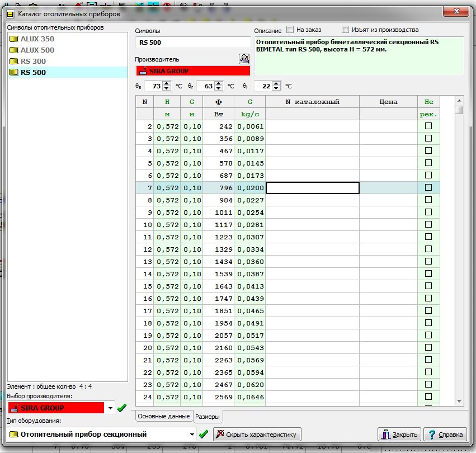Check Не рек. box for row 7
Viewport: 476px width, 453px height.
(x=428, y=188)
